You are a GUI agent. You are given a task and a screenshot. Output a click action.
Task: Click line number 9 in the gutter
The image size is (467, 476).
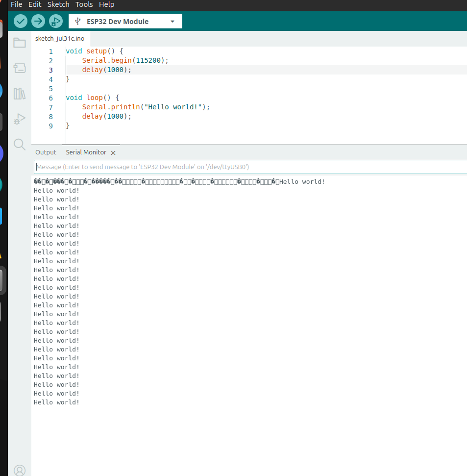(x=50, y=126)
